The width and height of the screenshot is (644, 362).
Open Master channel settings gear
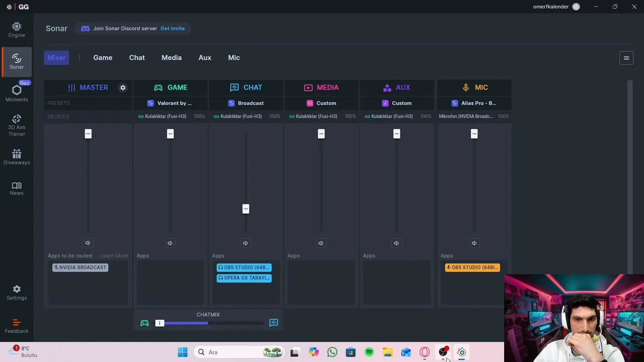pyautogui.click(x=123, y=87)
